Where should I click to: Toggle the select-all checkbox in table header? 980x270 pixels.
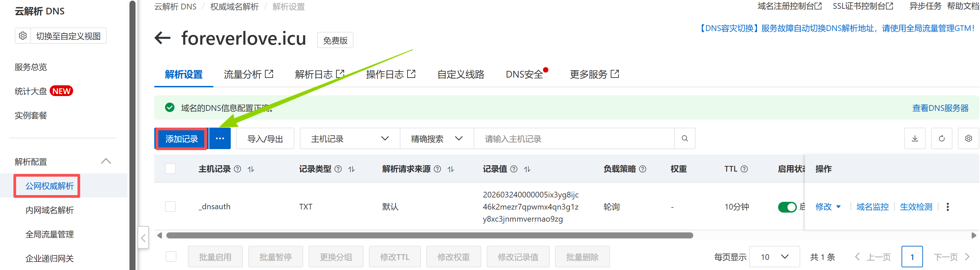point(170,169)
